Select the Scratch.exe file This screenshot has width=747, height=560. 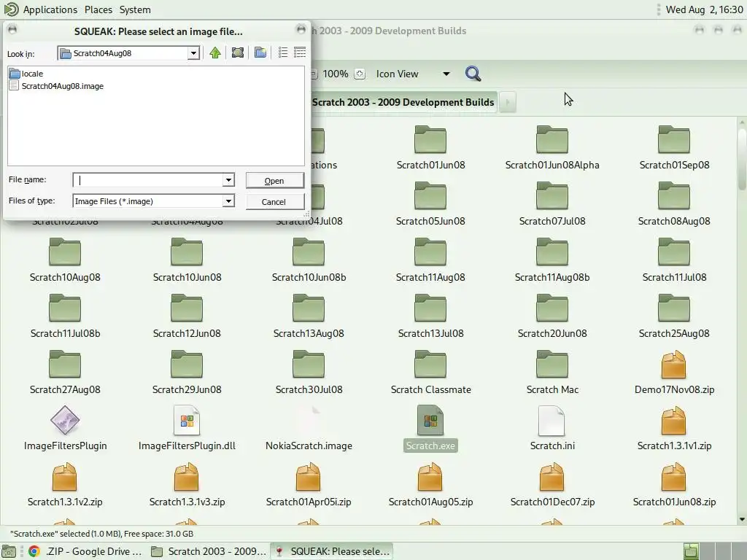click(430, 429)
